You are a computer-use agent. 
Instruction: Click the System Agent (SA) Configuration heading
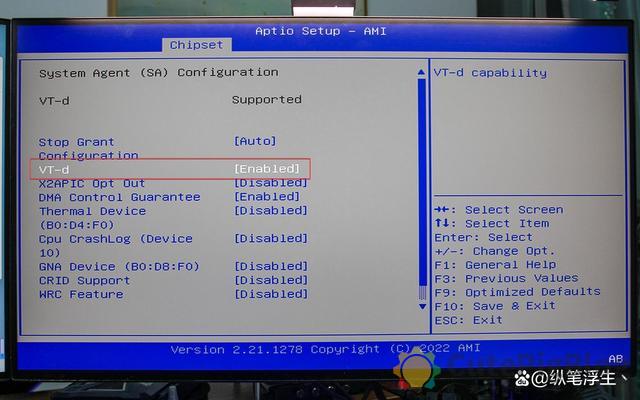tap(159, 73)
